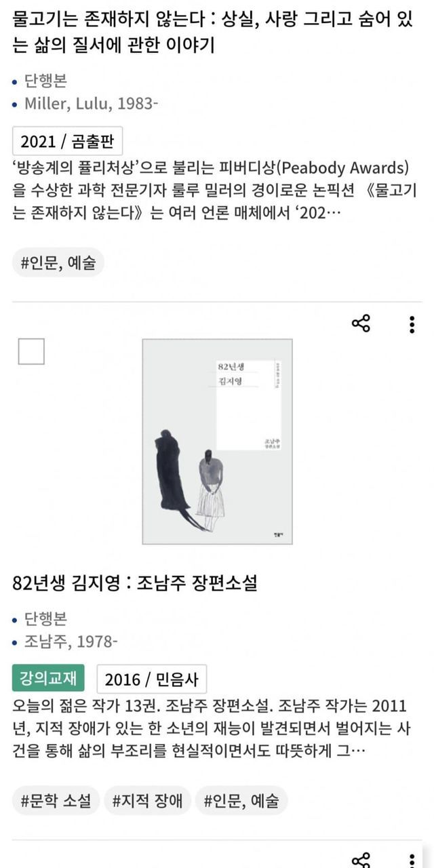Open the three-dot menu above 82년생 김지영 cover
434x868 pixels.
click(412, 324)
